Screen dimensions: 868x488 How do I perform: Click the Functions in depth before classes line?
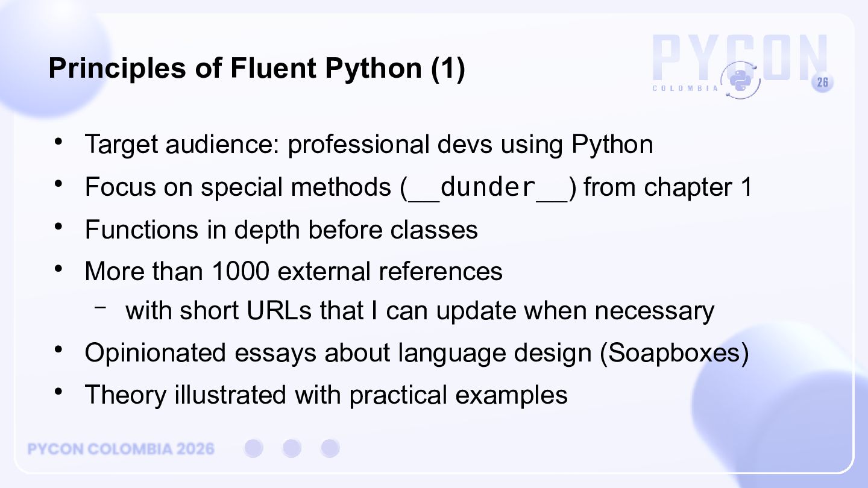click(281, 230)
